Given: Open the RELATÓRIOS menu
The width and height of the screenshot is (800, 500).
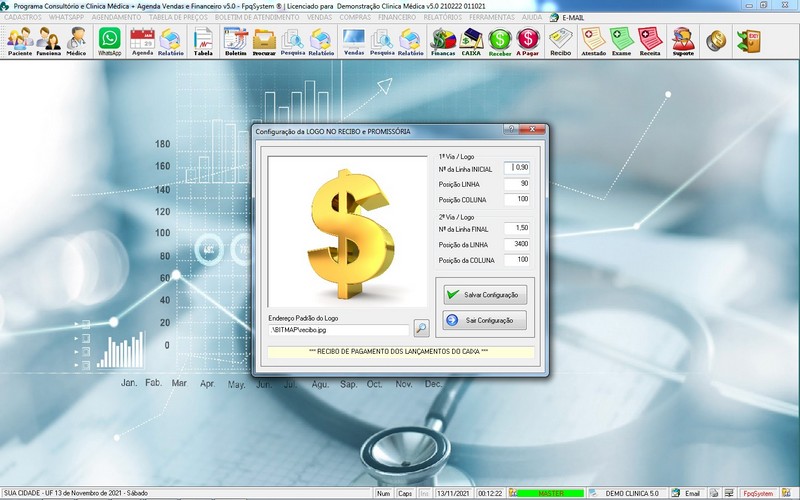Looking at the screenshot, I should (442, 17).
